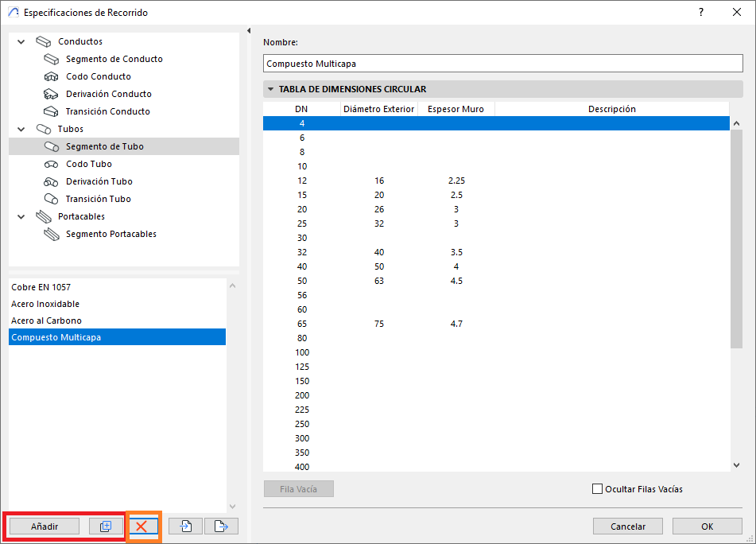Viewport: 756px width, 544px height.
Task: Click the duplicate specification icon button
Action: [x=105, y=527]
